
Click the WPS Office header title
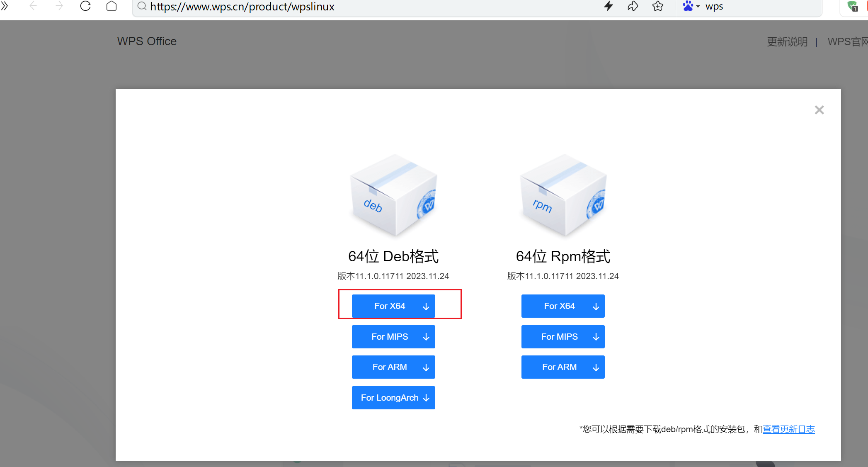147,41
